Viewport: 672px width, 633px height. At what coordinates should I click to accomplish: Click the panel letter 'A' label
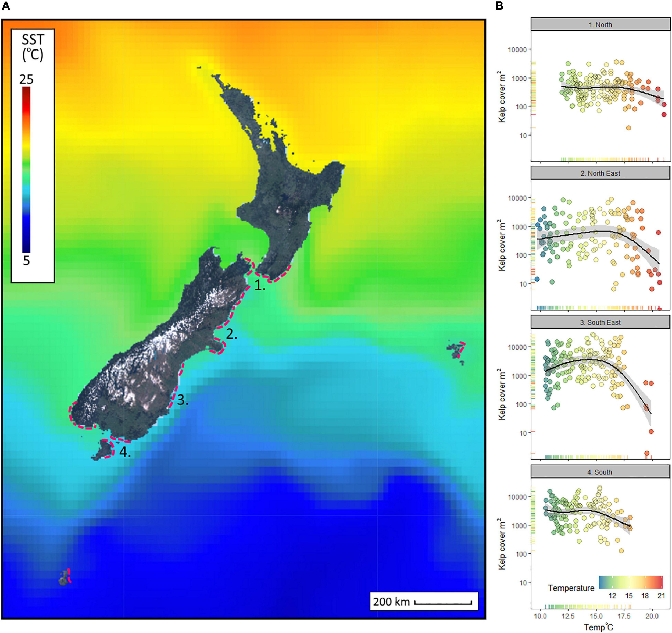click(x=6, y=6)
